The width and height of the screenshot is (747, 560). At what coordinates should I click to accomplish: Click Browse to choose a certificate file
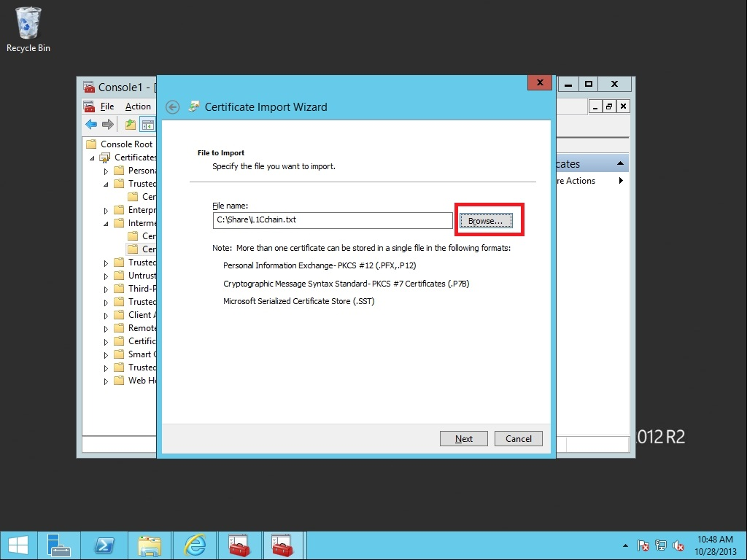[x=486, y=221]
